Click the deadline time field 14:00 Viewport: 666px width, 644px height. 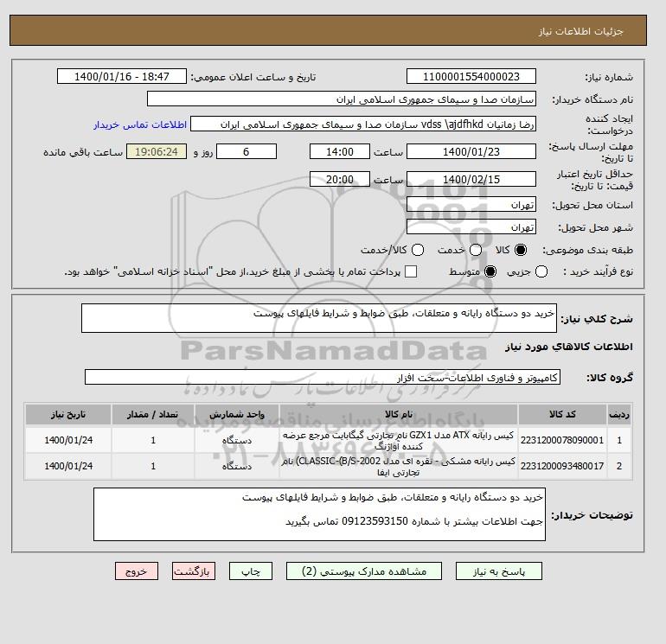click(339, 151)
